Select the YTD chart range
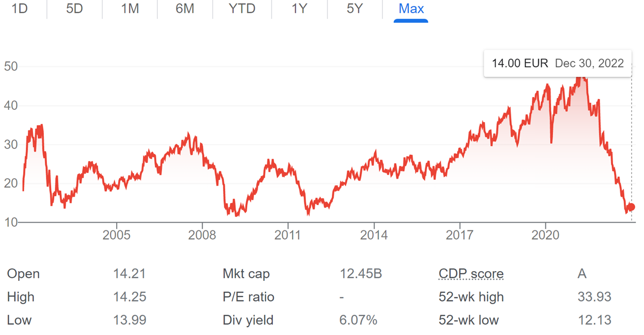Screen dimensions: 644x335 tap(241, 9)
